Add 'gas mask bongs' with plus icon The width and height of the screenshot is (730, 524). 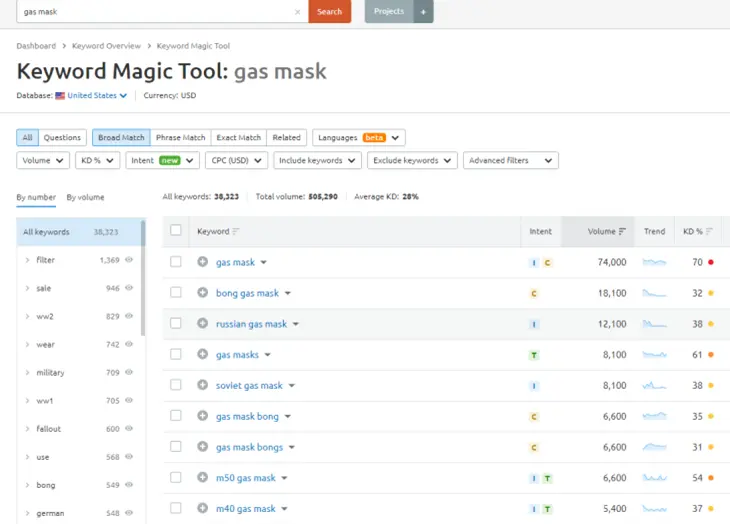pyautogui.click(x=203, y=447)
